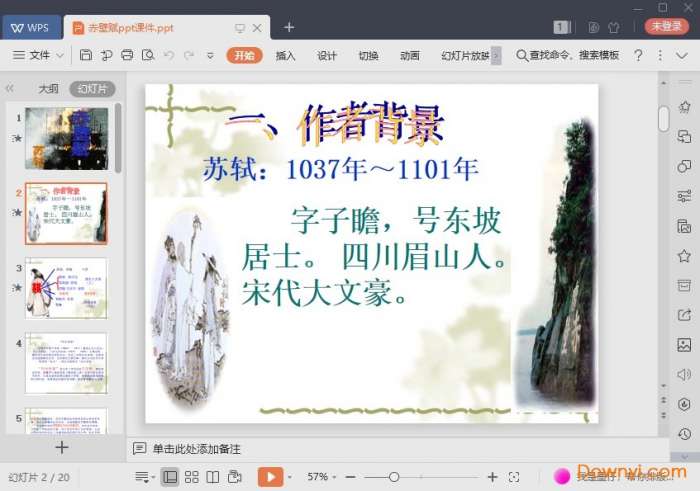The height and width of the screenshot is (491, 700).
Task: Collapse the ribbon with the chevron
Action: pos(681,55)
